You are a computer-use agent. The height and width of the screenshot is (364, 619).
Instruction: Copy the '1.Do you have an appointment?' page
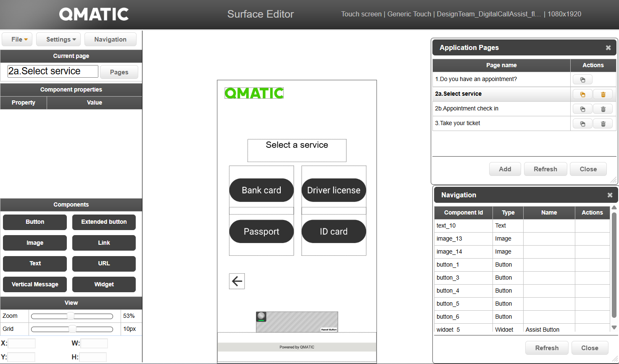pos(582,80)
